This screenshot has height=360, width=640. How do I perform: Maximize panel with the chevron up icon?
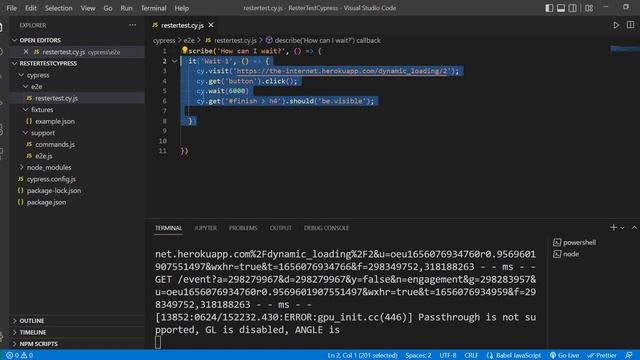(x=634, y=228)
